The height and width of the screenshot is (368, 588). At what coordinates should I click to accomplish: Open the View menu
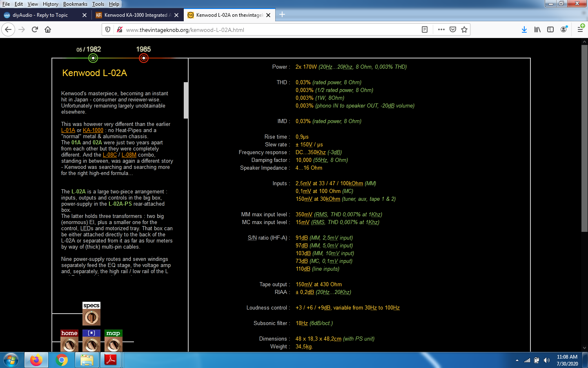33,4
